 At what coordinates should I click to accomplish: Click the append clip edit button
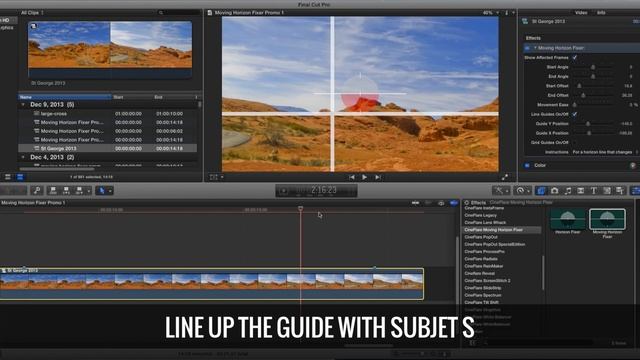pos(79,191)
